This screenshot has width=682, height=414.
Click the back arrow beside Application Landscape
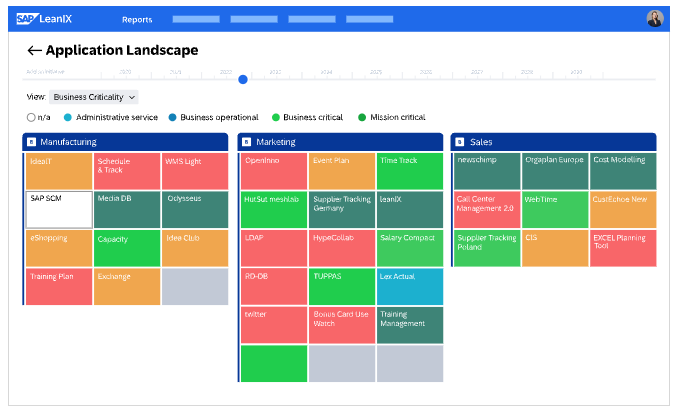tap(34, 51)
